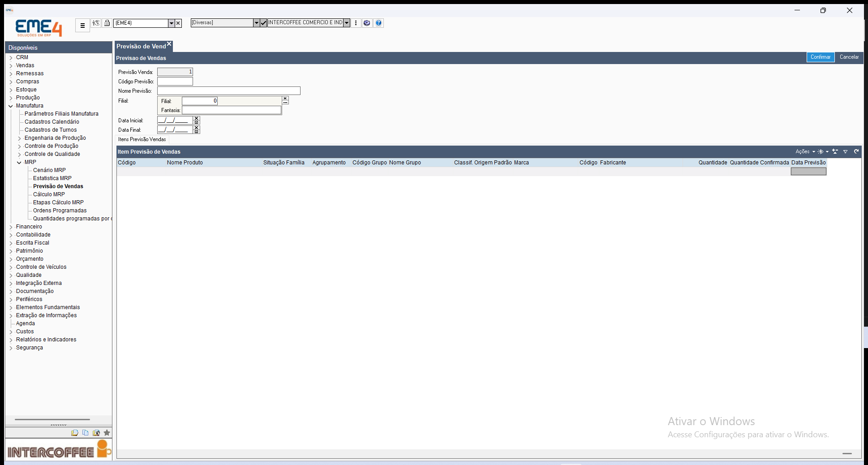868x465 pixels.
Task: Open Cenário MRP in the tree
Action: point(49,170)
